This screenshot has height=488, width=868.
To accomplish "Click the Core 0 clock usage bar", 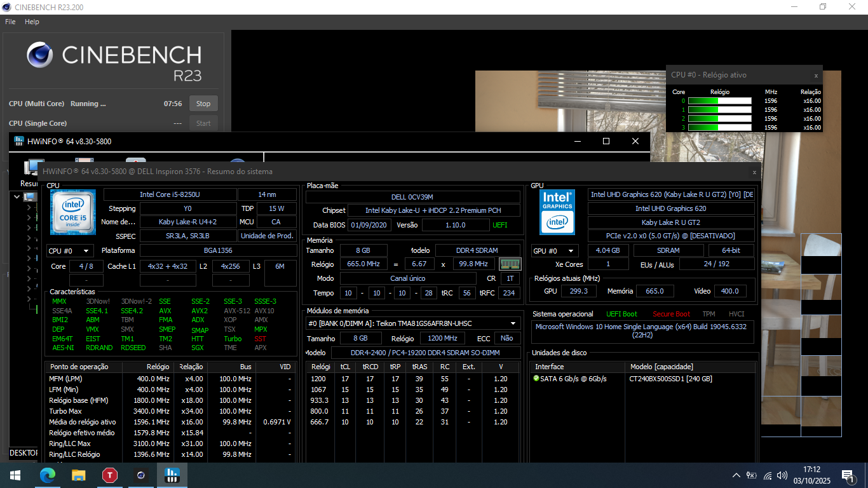I will [x=719, y=100].
